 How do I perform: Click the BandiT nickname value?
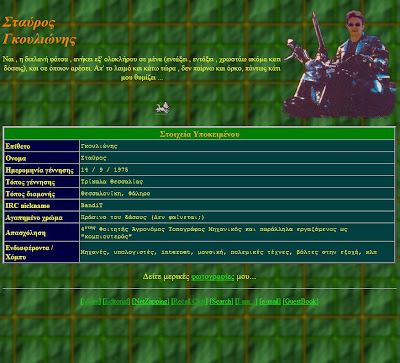(x=92, y=205)
